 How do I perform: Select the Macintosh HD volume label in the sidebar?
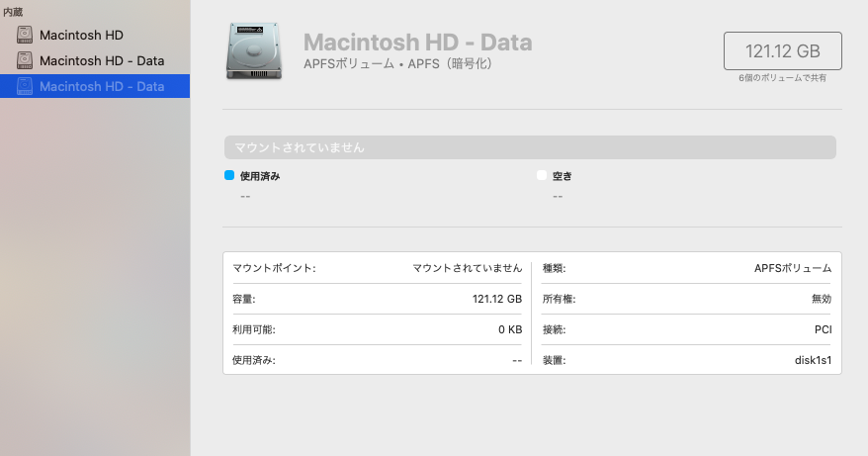click(x=81, y=35)
